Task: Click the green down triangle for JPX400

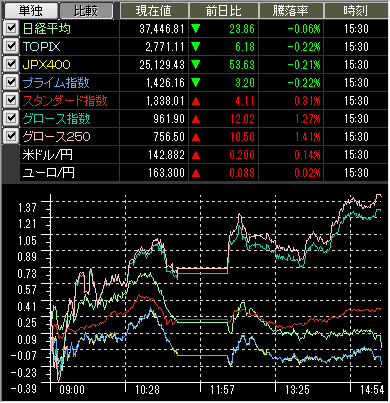Action: click(196, 65)
